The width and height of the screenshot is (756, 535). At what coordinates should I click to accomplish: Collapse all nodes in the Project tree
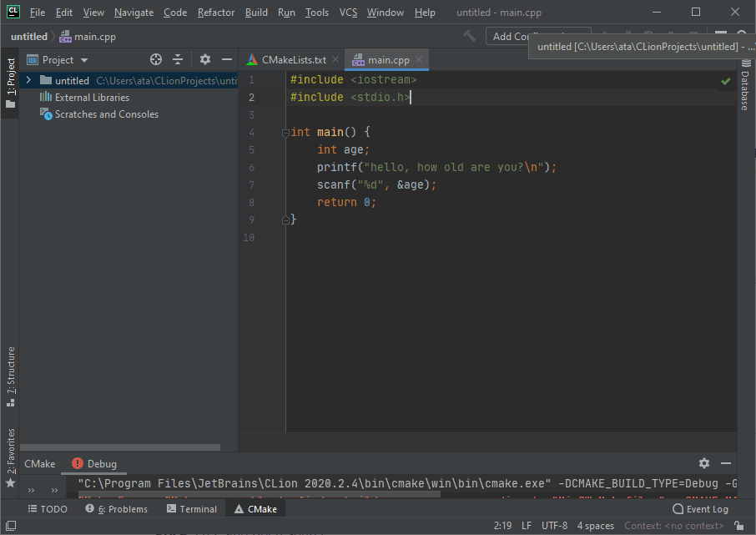[x=179, y=59]
